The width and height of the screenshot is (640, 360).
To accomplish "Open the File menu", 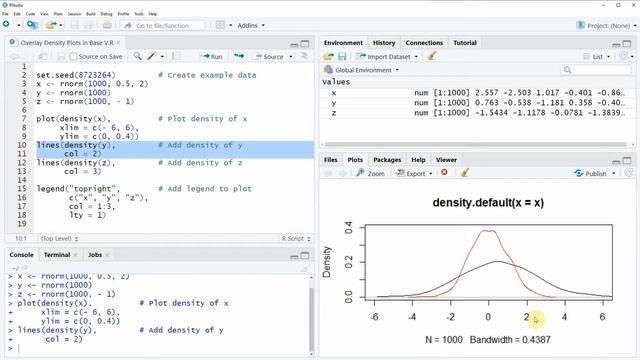I will [x=5, y=14].
